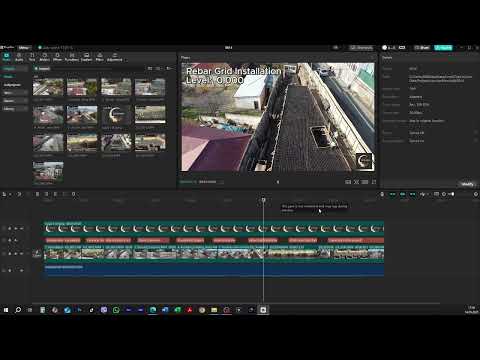Viewport: 480px width, 360px height.
Task: Delete right of playhead tool
Action: (55, 194)
